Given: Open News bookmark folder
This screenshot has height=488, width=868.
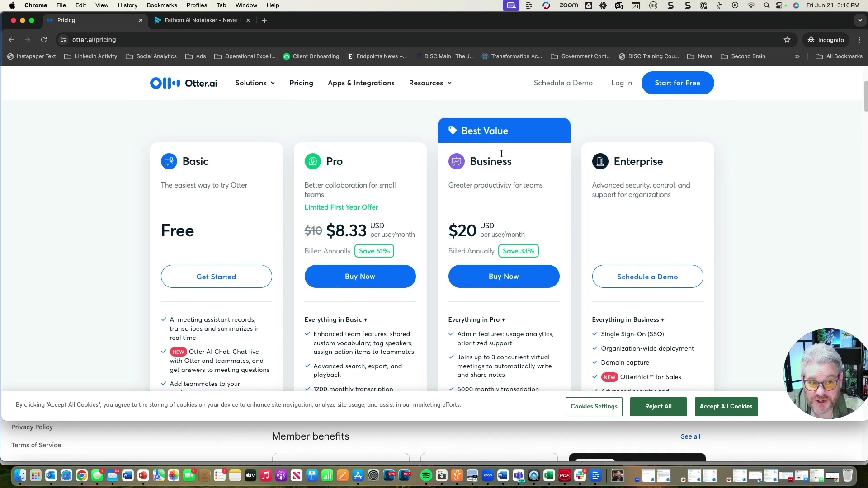Looking at the screenshot, I should (x=700, y=56).
